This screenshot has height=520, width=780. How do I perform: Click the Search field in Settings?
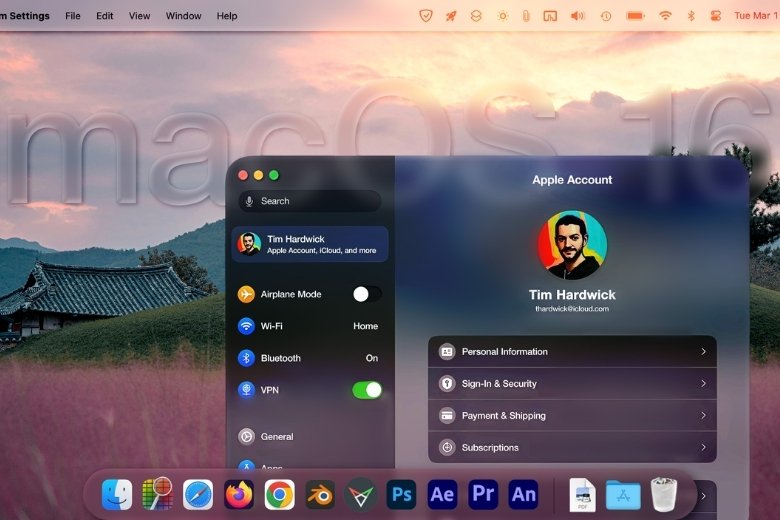[309, 201]
